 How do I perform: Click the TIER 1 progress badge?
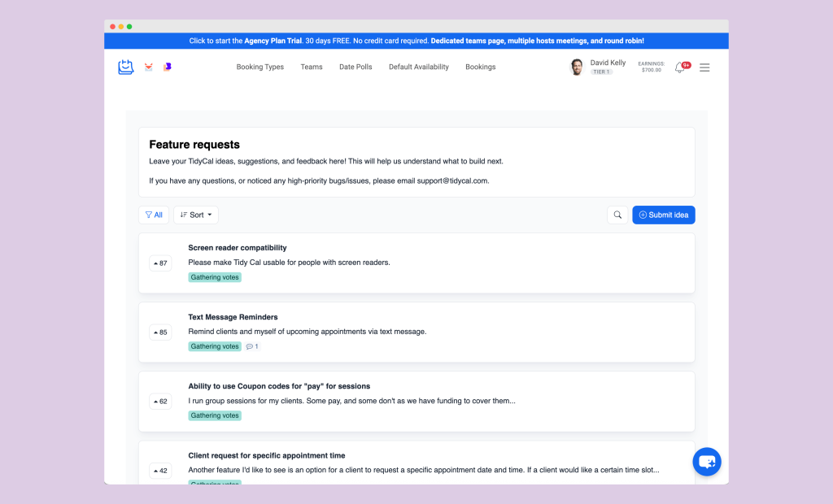pyautogui.click(x=601, y=72)
